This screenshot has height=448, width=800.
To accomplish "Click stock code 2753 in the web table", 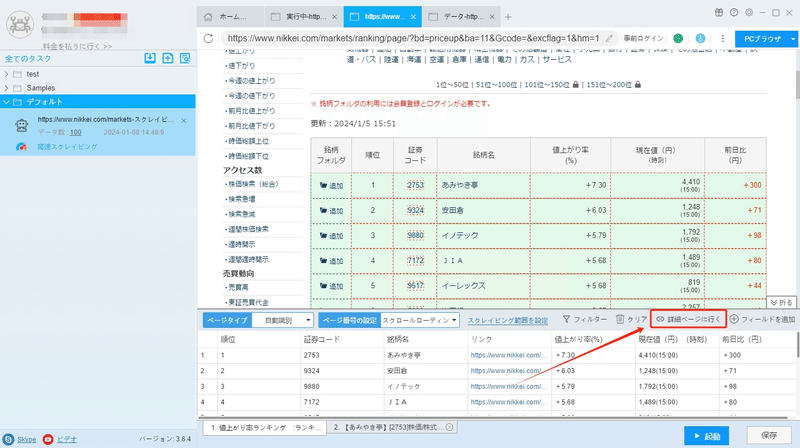I will point(415,185).
